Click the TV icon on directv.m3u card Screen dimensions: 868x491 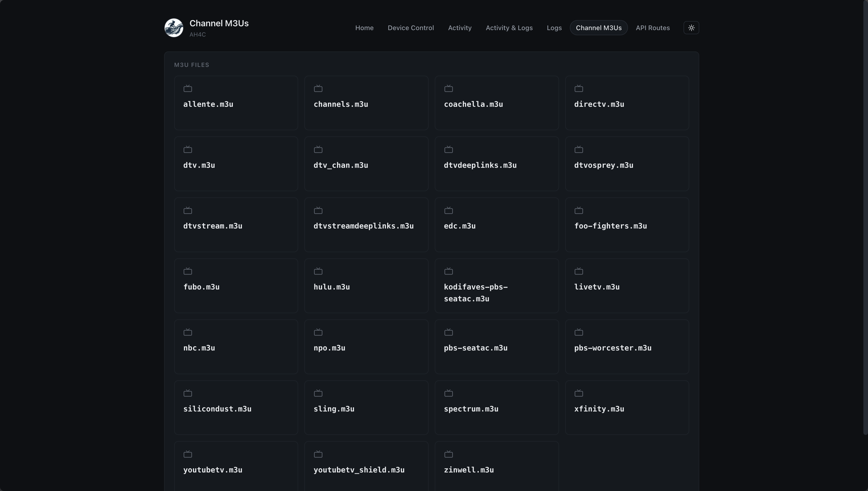(579, 89)
